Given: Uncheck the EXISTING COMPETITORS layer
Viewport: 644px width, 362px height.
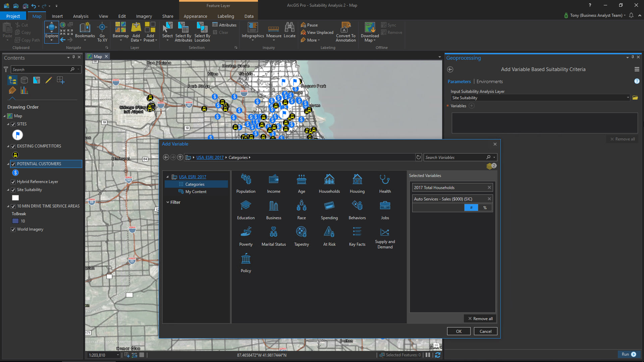Looking at the screenshot, I should click(x=13, y=146).
